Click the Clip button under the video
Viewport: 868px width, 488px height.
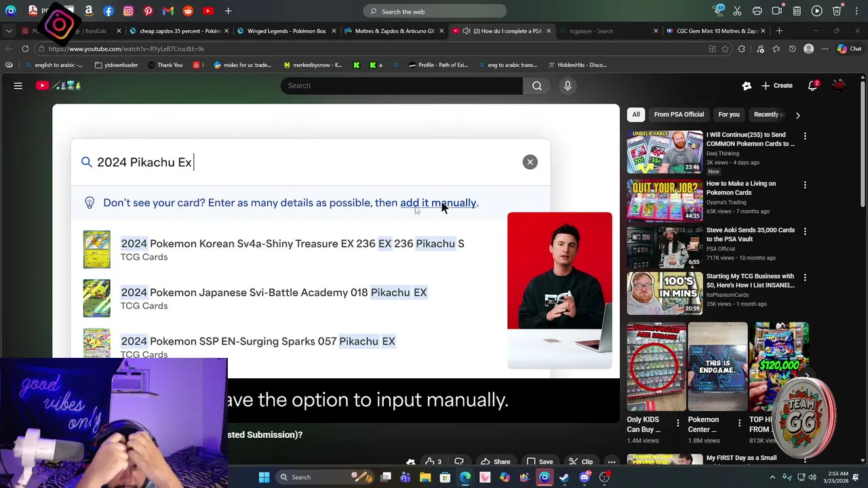pos(580,462)
